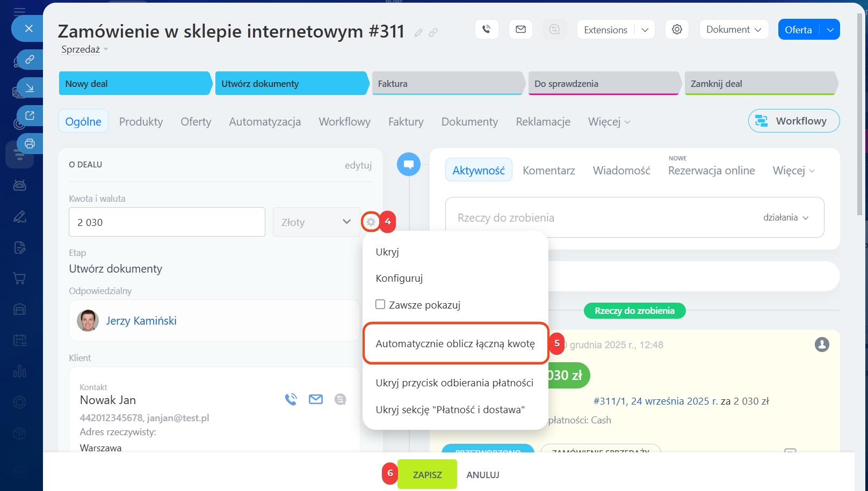This screenshot has height=491, width=868.
Task: Open the settings gear in the header
Action: [677, 30]
